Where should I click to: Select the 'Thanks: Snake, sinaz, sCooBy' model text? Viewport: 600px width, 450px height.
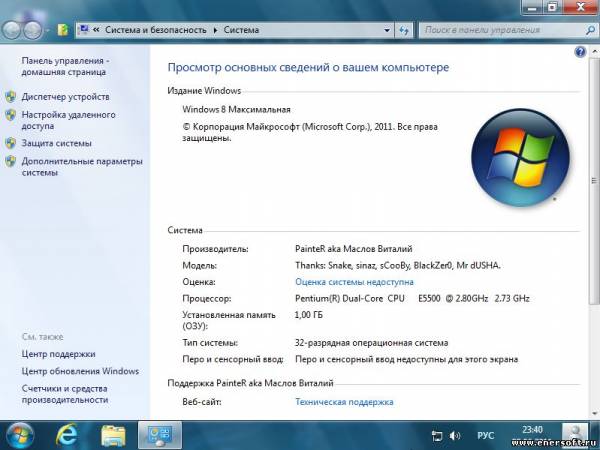[x=398, y=266]
